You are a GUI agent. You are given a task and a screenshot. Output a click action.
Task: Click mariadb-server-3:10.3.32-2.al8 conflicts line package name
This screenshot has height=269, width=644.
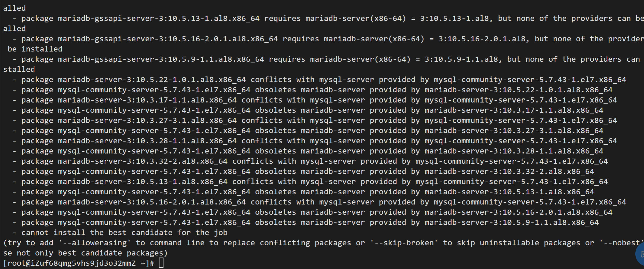pyautogui.click(x=143, y=161)
